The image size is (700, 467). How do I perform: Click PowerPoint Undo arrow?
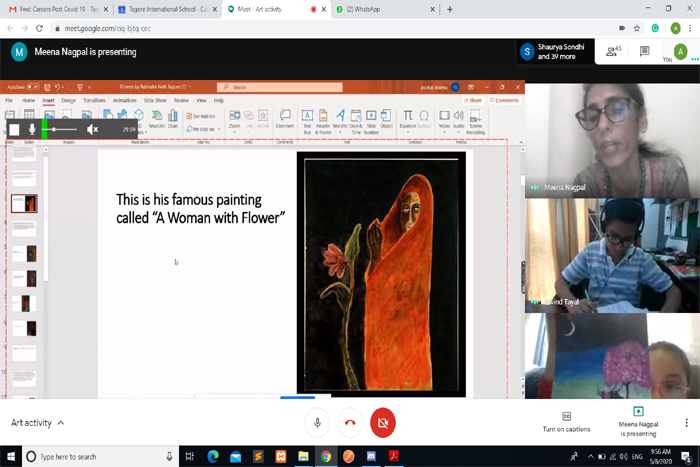57,87
